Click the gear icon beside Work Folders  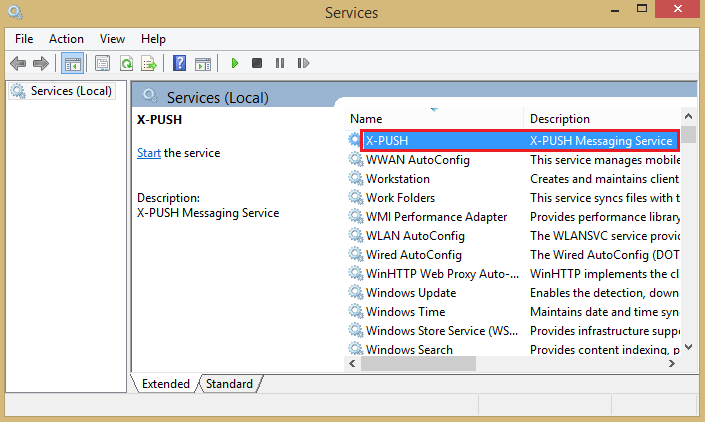pos(356,197)
